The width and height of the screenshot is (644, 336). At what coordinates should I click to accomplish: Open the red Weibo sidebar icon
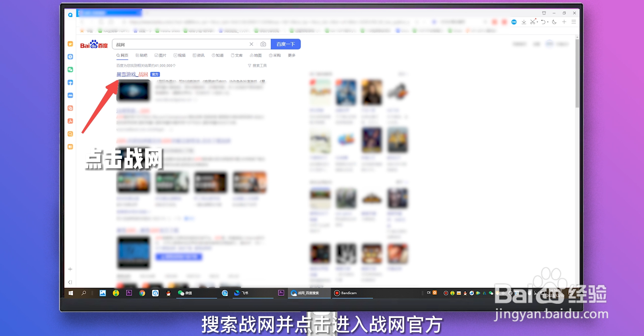pos(70,108)
